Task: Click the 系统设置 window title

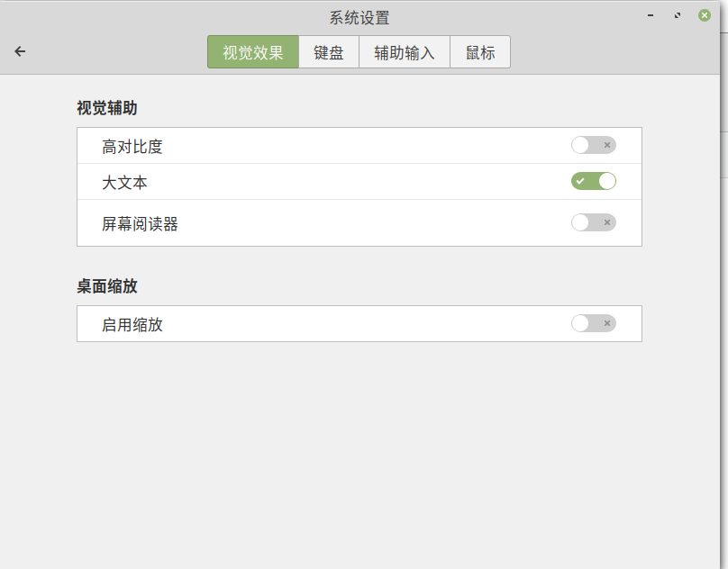Action: [359, 18]
